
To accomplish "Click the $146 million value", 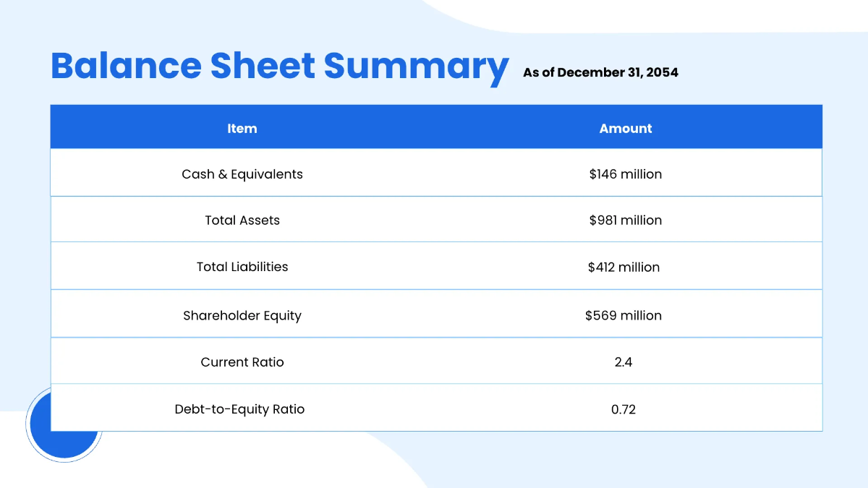I will click(x=625, y=174).
